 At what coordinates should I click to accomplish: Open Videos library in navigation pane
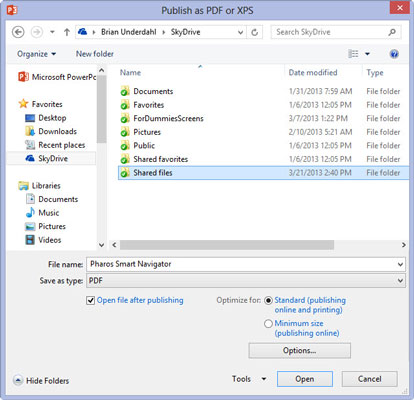tap(43, 240)
